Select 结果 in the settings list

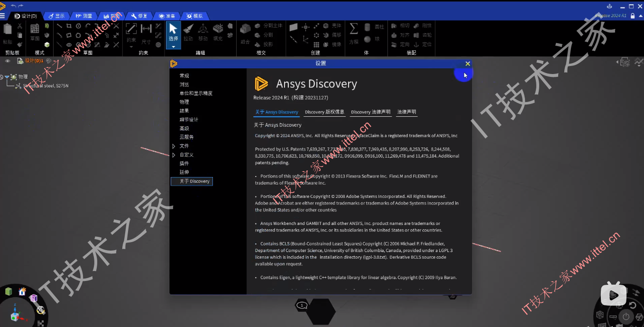click(x=184, y=111)
